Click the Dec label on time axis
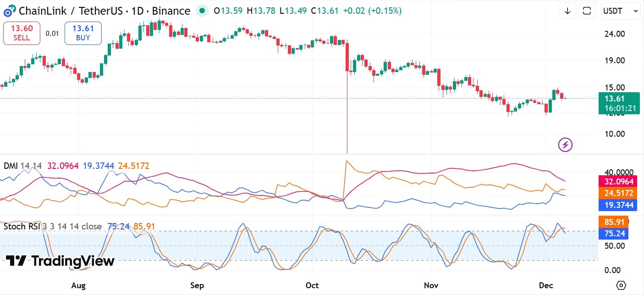The width and height of the screenshot is (644, 296). coord(546,285)
